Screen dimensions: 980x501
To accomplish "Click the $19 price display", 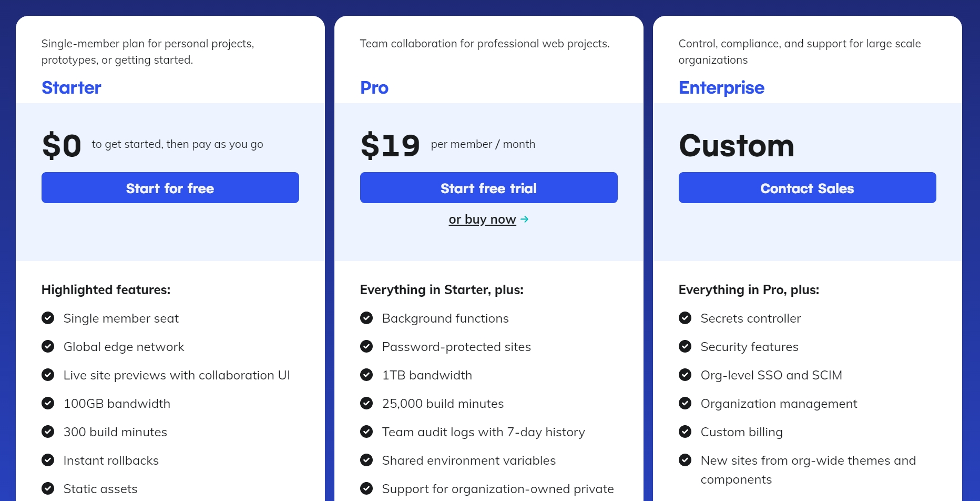I will click(390, 145).
